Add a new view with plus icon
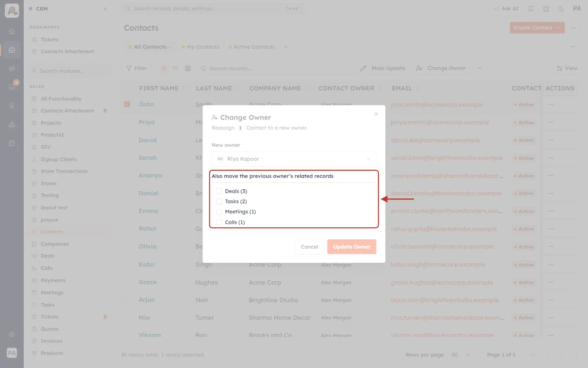Screen dimensions: 588x368 [286, 47]
